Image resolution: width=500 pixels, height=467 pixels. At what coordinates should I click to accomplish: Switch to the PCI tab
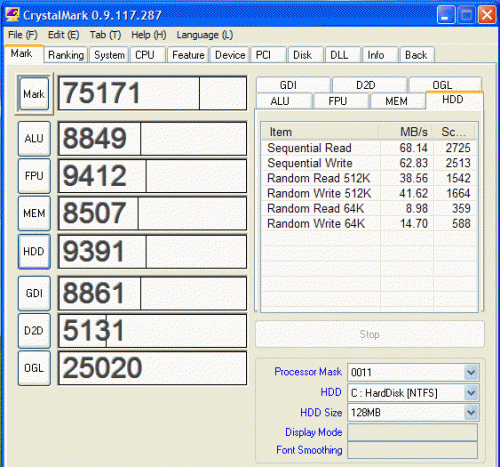(x=268, y=55)
